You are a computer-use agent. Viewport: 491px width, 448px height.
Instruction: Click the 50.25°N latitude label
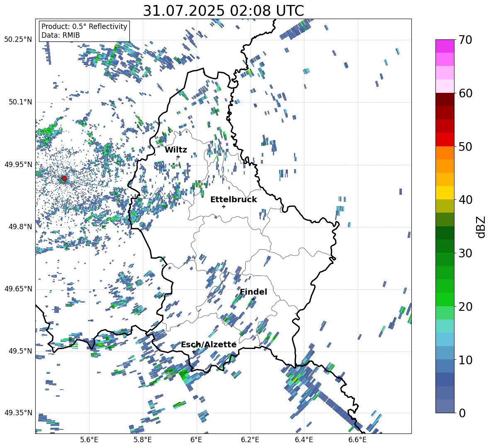(18, 40)
